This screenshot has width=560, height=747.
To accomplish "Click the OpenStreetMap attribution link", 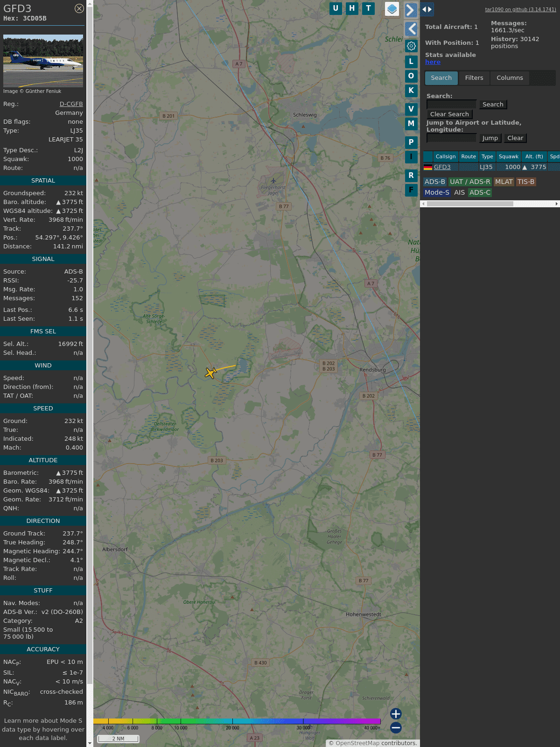I will [x=357, y=743].
